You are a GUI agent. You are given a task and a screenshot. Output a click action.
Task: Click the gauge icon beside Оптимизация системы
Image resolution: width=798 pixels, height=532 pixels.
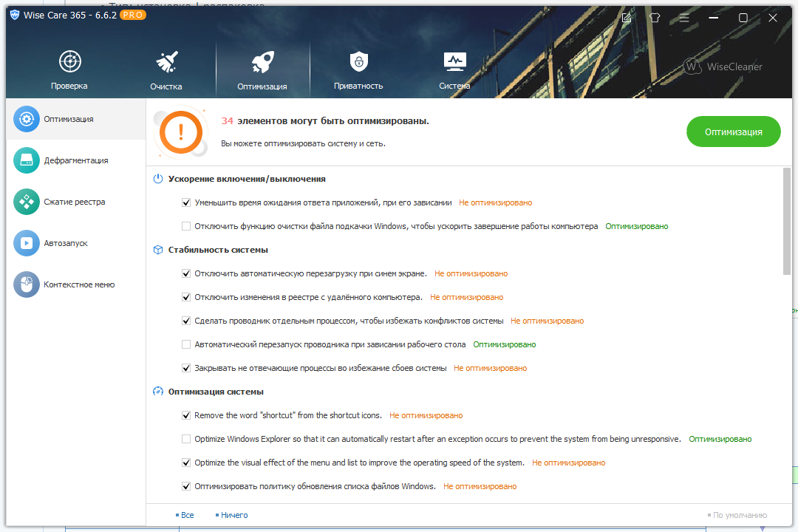[x=158, y=392]
